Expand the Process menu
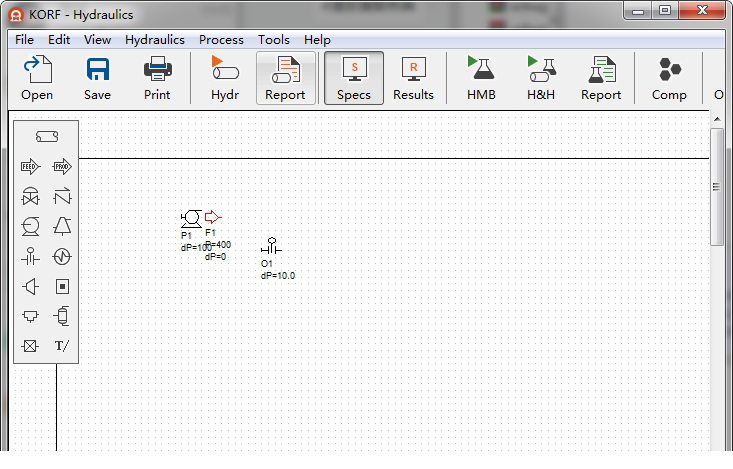 221,40
